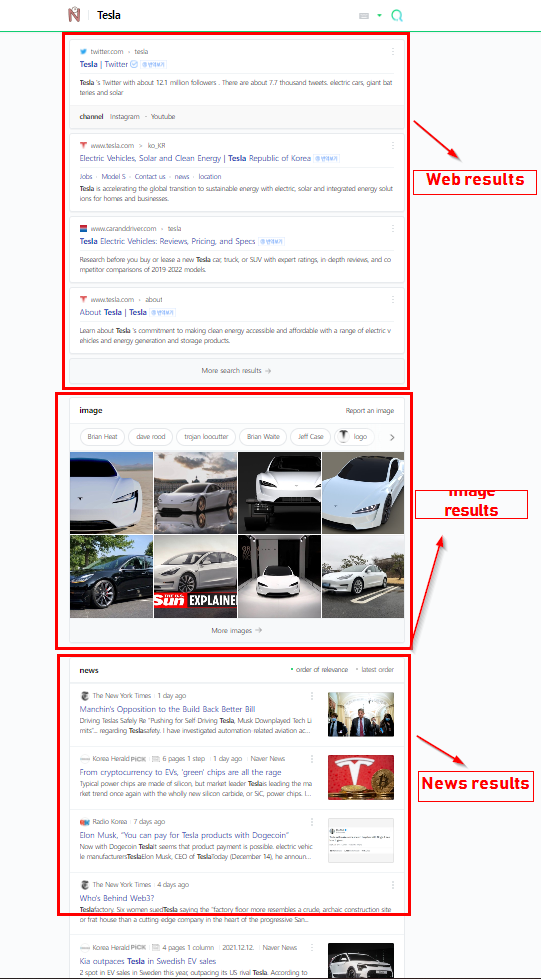This screenshot has width=541, height=979.
Task: Open Youtube channel link under Twitter result
Action: point(163,117)
